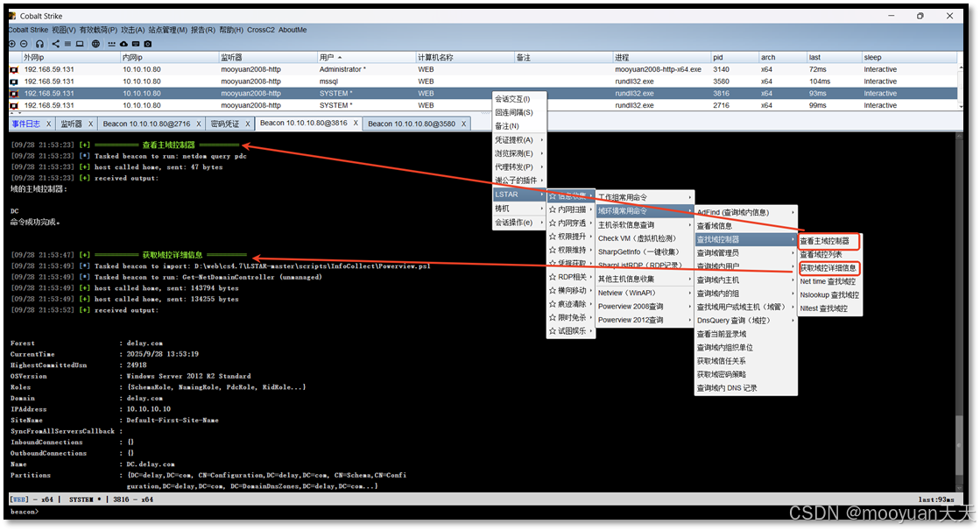Open the 视图(V) menu
This screenshot has width=980, height=531.
coord(64,30)
